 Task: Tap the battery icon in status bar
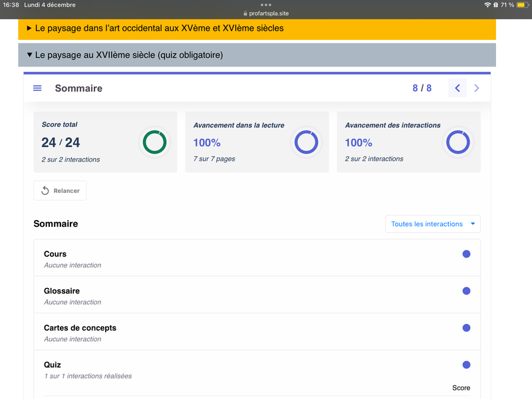pyautogui.click(x=517, y=5)
